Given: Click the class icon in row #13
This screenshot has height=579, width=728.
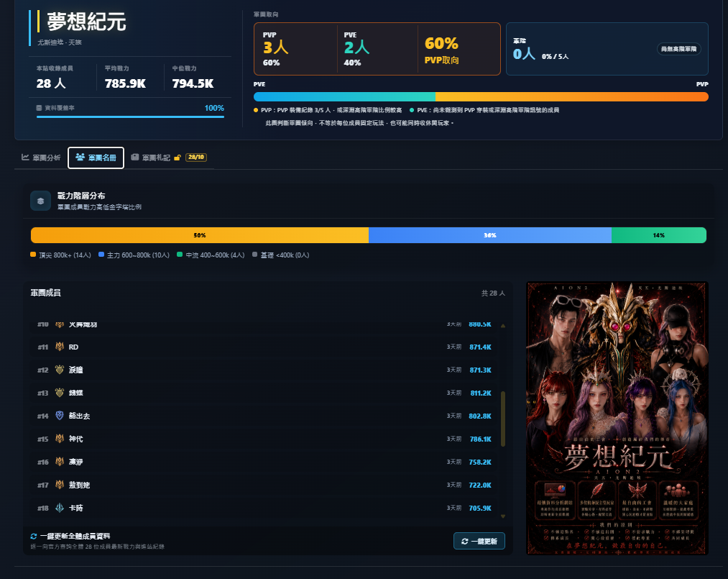Looking at the screenshot, I should tap(60, 393).
